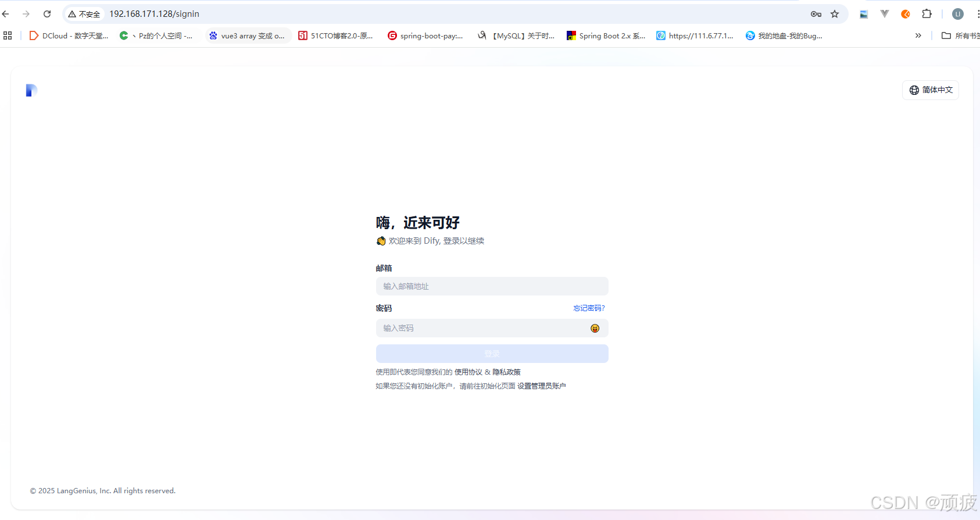Click the LangGenius copyright text

[103, 491]
